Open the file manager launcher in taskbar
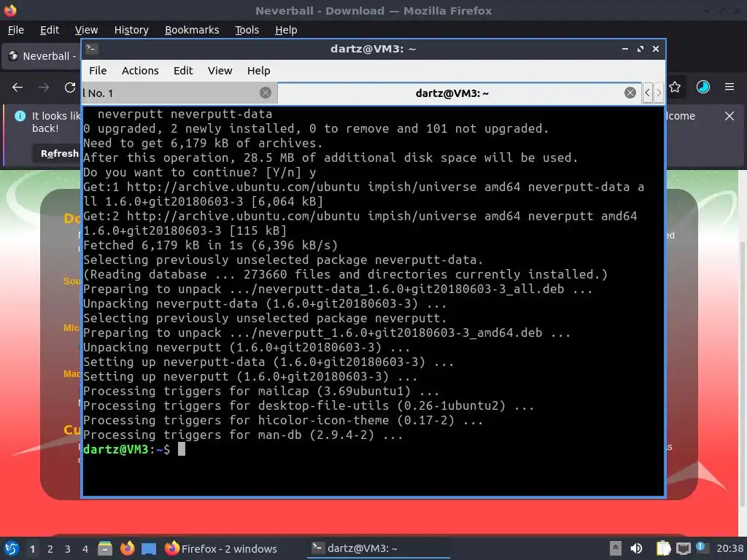This screenshot has width=747, height=560. (x=105, y=548)
